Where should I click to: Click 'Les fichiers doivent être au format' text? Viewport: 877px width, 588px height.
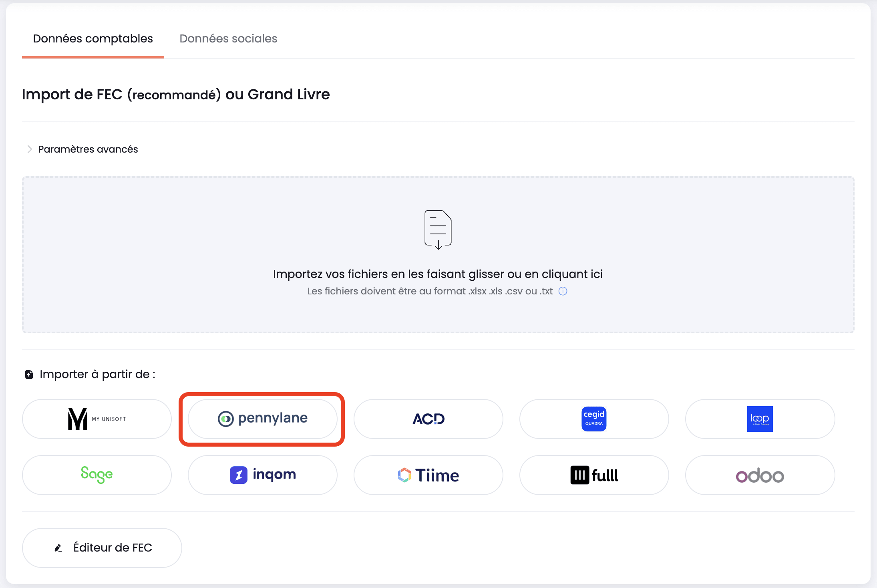pos(430,291)
